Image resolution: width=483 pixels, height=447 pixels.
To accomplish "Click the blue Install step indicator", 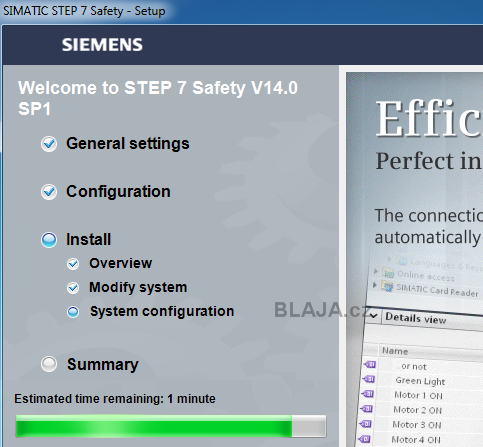I will (49, 240).
